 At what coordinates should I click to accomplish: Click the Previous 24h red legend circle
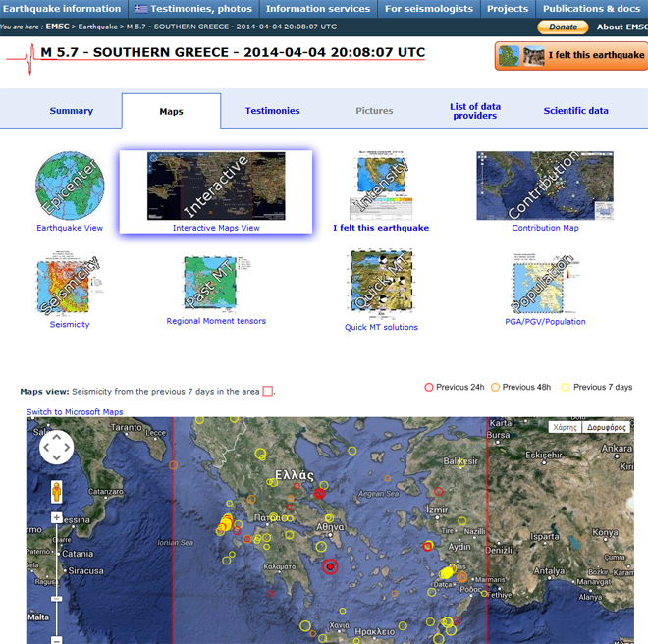[x=428, y=388]
